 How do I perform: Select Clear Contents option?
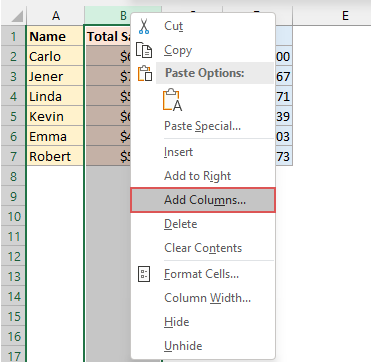tap(203, 248)
